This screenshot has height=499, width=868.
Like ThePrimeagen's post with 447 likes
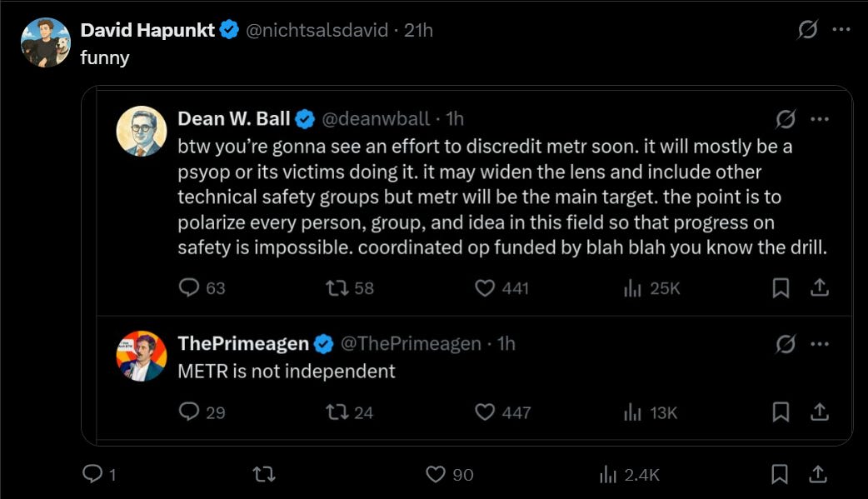pos(502,412)
